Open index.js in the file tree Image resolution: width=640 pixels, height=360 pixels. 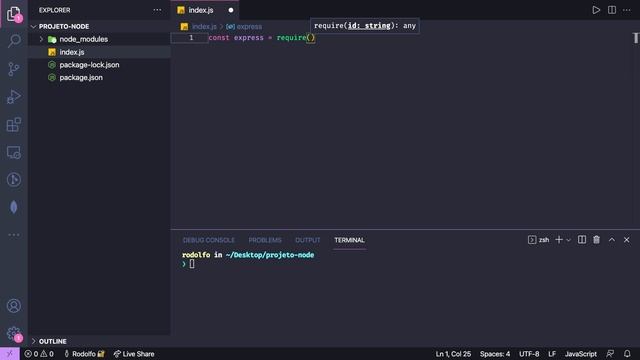click(x=72, y=52)
